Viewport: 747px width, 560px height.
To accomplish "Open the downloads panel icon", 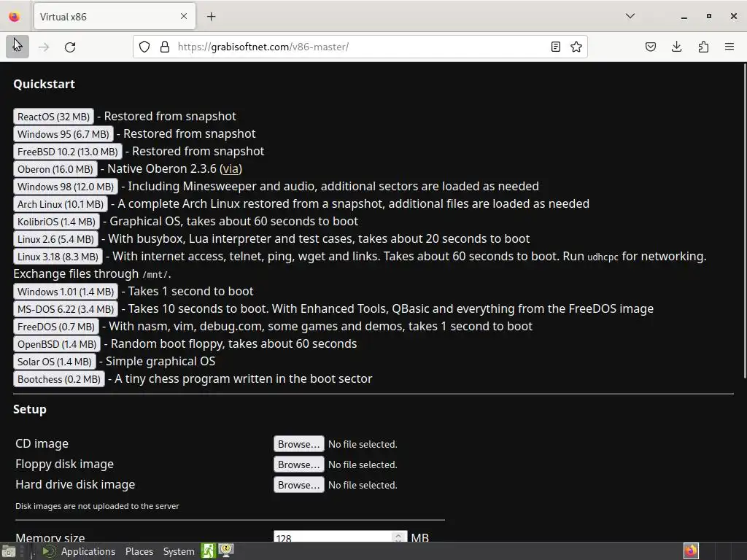I will point(676,47).
